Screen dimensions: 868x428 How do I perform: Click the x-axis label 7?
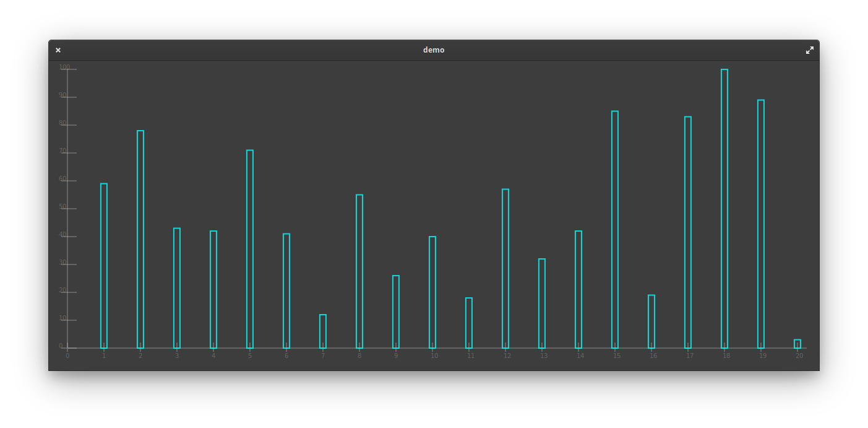[323, 356]
